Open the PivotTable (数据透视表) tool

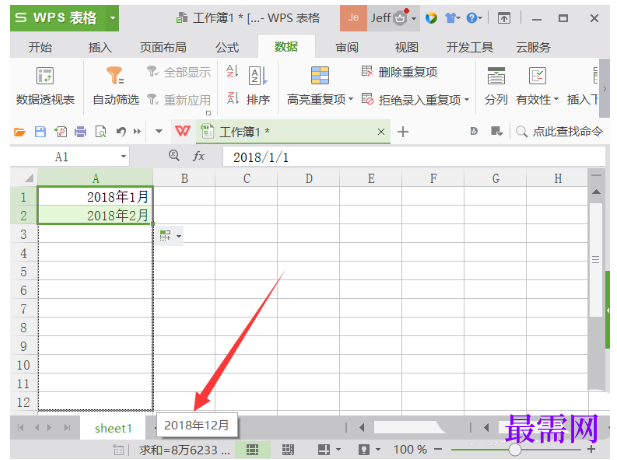point(45,86)
